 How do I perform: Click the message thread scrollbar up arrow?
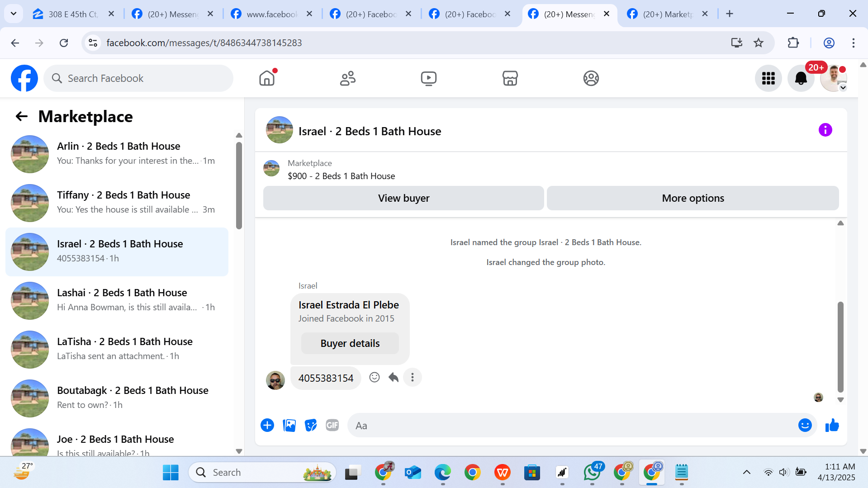(x=840, y=223)
